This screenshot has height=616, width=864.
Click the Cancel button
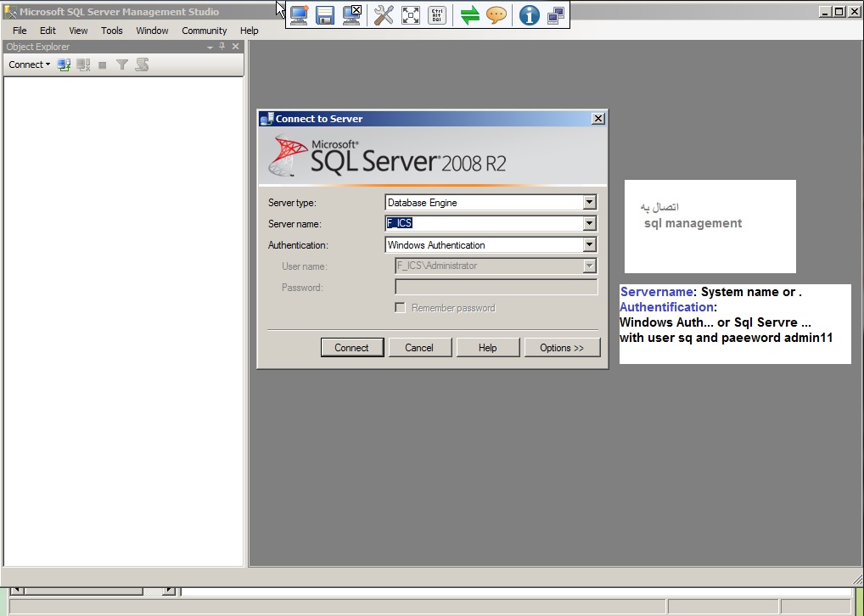[x=419, y=348]
